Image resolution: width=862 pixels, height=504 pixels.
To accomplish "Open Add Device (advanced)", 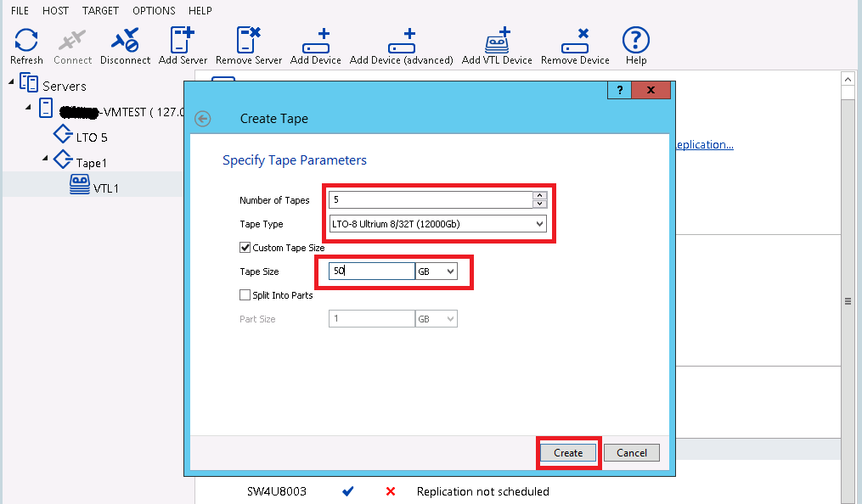I will (x=401, y=40).
